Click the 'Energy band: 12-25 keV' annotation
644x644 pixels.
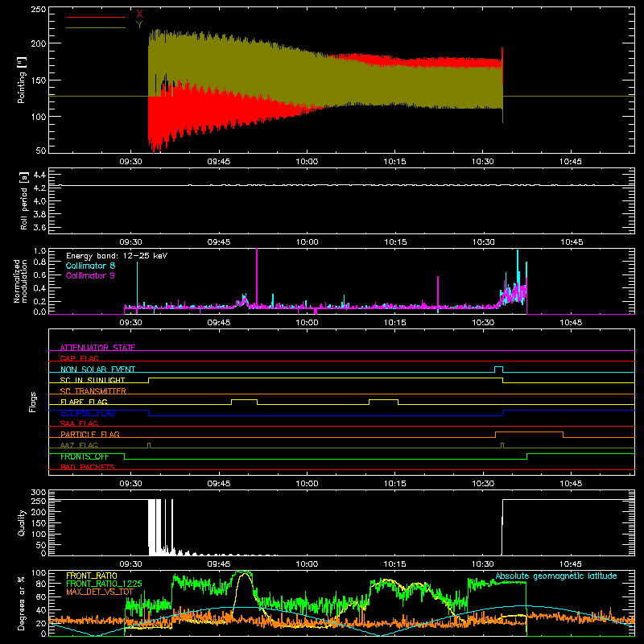(x=117, y=256)
